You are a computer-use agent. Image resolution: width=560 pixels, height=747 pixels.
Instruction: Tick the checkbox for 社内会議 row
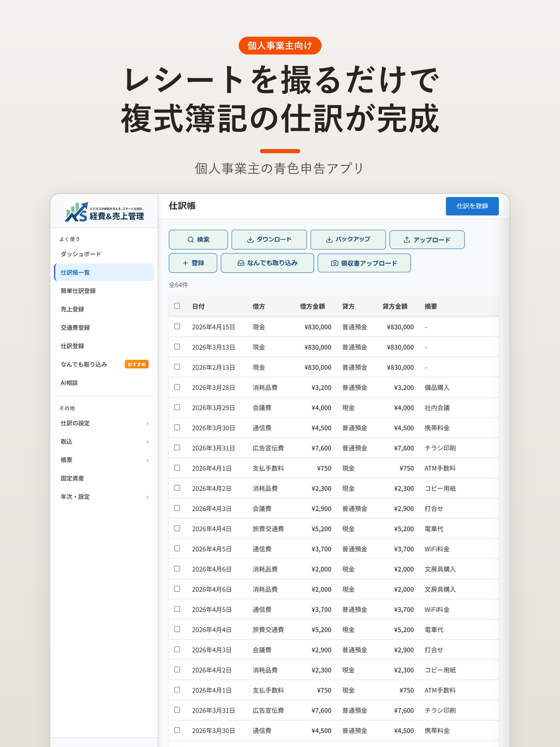[177, 407]
